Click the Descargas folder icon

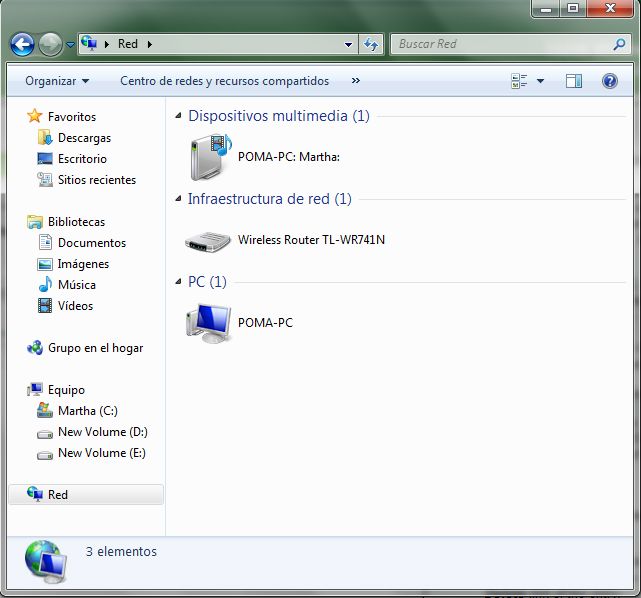tap(45, 137)
